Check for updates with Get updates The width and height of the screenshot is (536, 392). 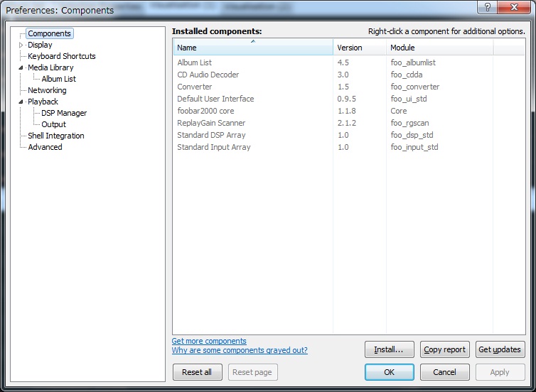point(500,349)
